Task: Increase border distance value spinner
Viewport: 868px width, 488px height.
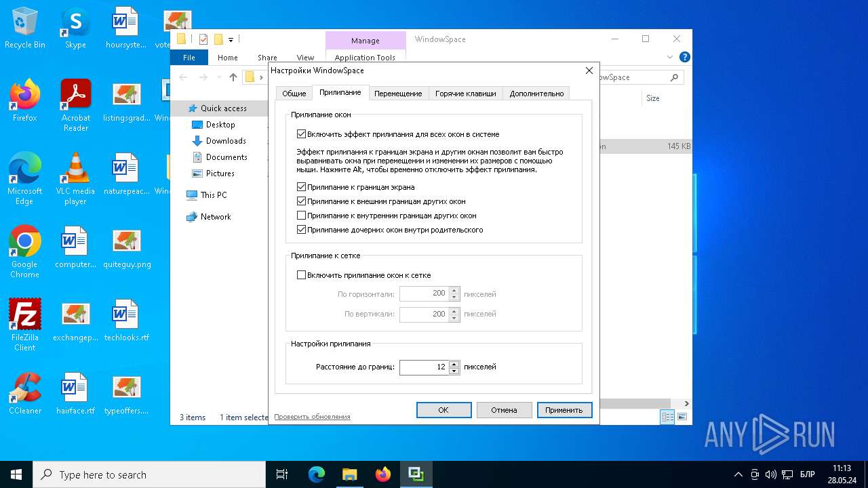Action: tap(454, 363)
